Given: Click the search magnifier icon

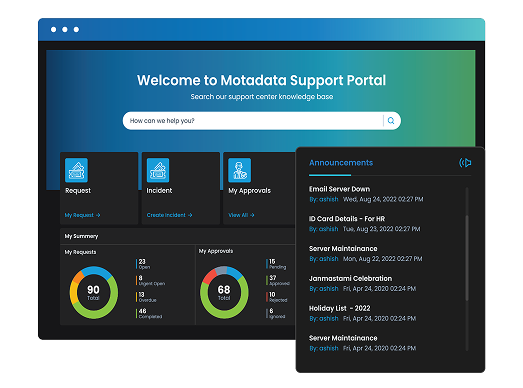Looking at the screenshot, I should [x=391, y=120].
